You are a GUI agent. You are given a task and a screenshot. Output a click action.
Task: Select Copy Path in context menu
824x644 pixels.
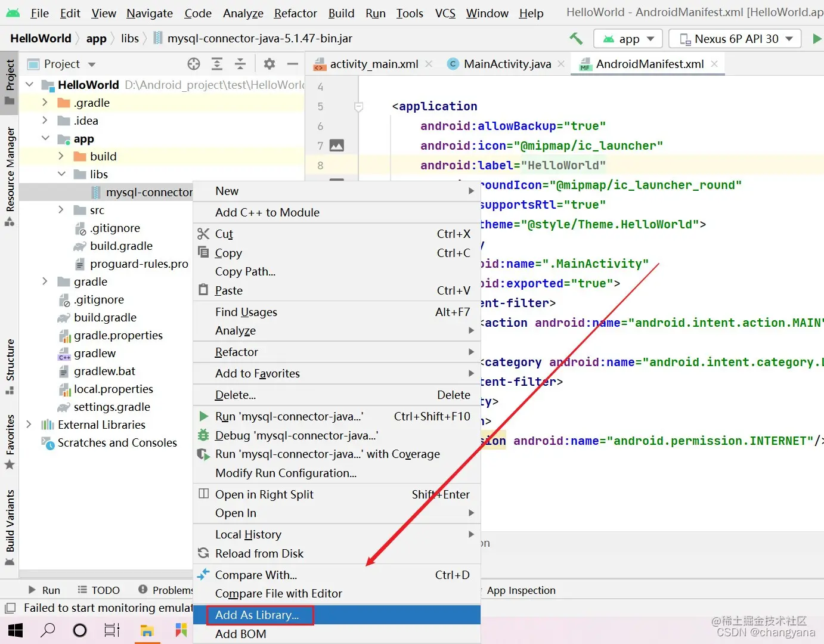coord(337,271)
